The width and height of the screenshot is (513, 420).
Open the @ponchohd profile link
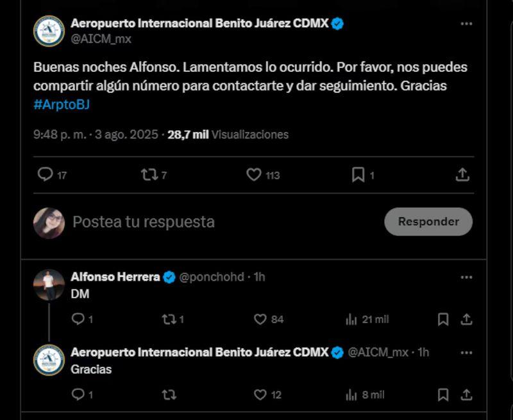(x=212, y=277)
